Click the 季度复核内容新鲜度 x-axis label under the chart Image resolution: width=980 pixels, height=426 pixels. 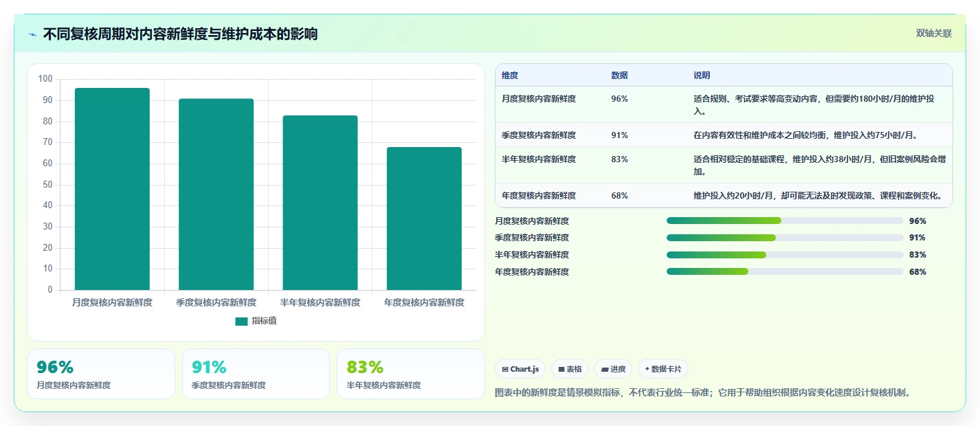pyautogui.click(x=216, y=302)
